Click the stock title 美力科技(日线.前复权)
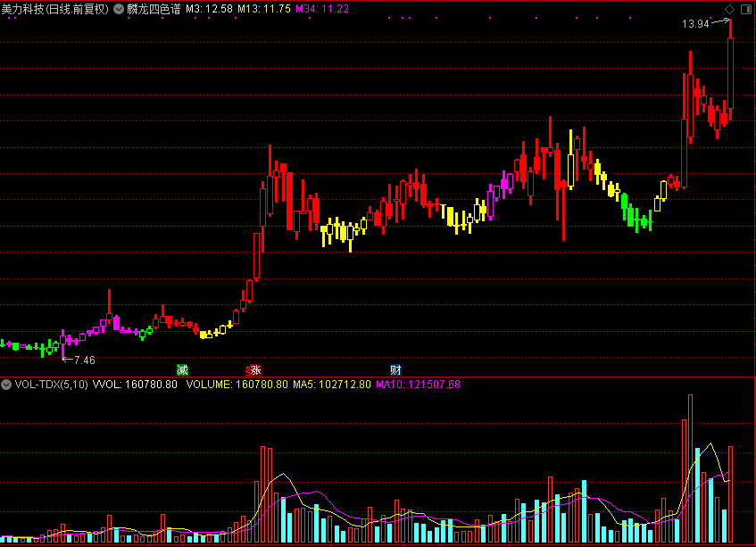 pos(55,9)
